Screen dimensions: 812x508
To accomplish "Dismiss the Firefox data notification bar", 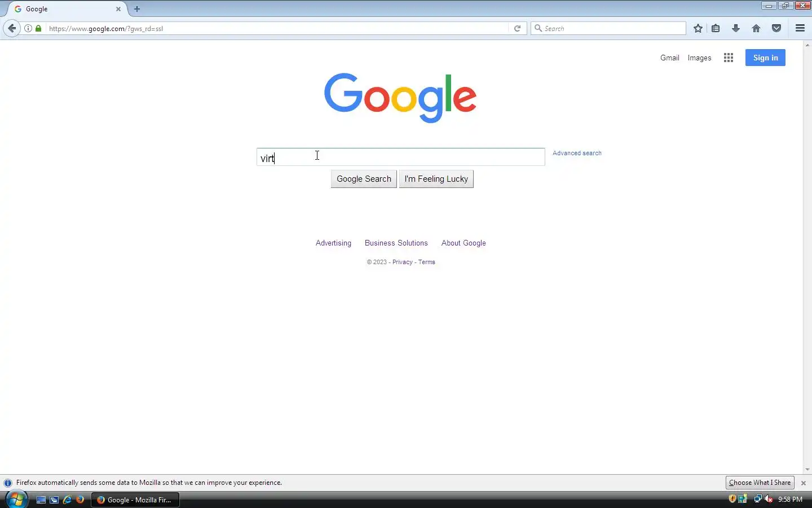I will [x=804, y=483].
